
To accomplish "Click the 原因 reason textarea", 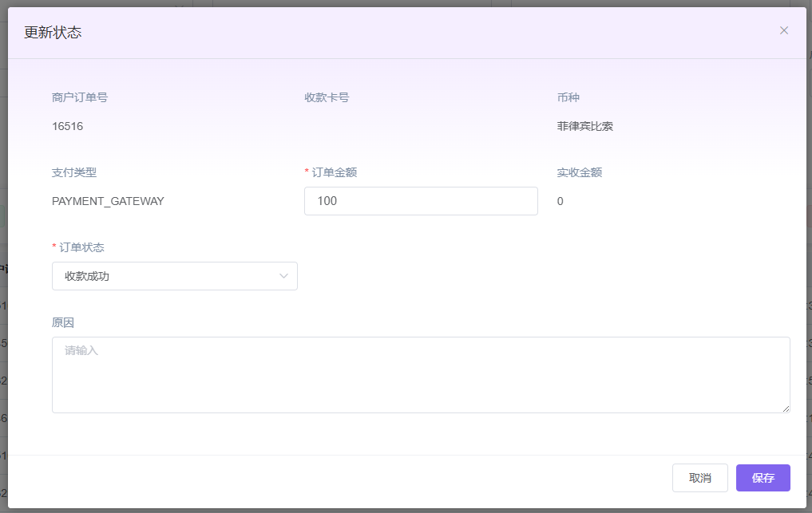I will tap(421, 375).
